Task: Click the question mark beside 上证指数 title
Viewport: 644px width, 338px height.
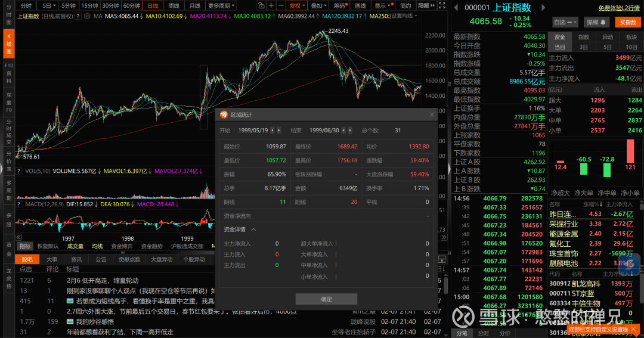Action: pos(78,16)
